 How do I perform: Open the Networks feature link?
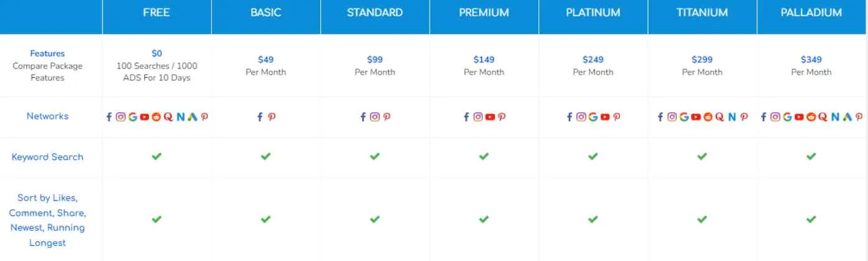[x=47, y=116]
